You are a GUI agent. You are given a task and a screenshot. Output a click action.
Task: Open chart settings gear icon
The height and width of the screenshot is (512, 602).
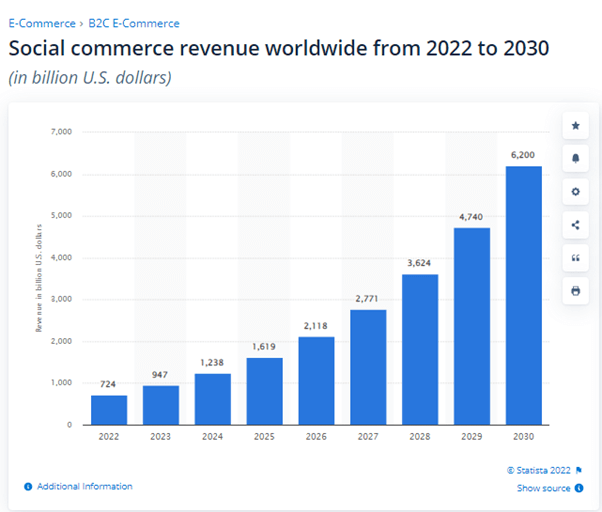tap(575, 192)
